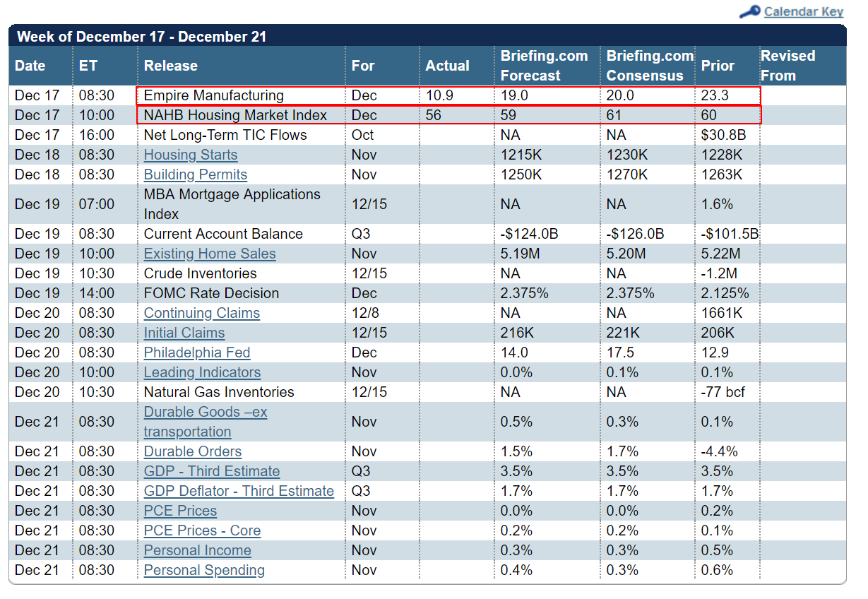Open the PCE Prices - Core link

(202, 530)
